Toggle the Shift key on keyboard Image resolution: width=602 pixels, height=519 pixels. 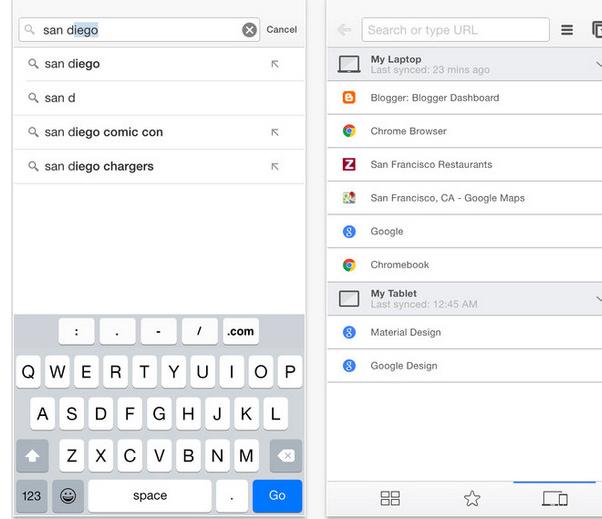[x=32, y=455]
